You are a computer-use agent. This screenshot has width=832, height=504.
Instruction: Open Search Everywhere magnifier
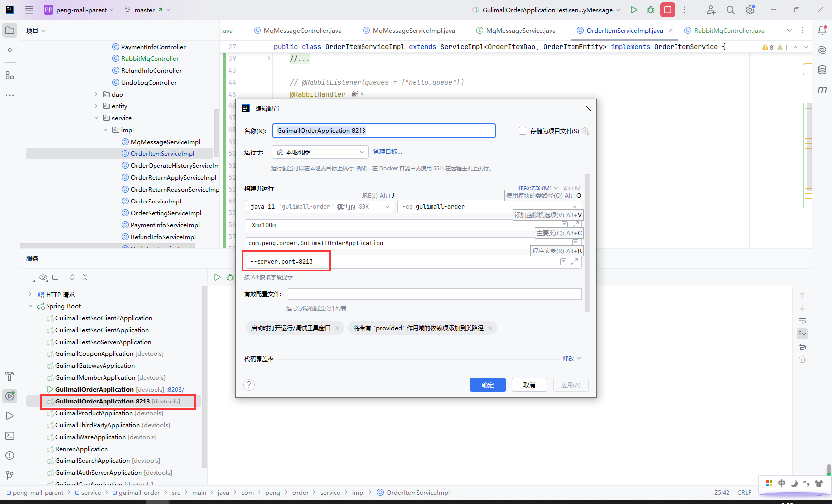coord(730,10)
